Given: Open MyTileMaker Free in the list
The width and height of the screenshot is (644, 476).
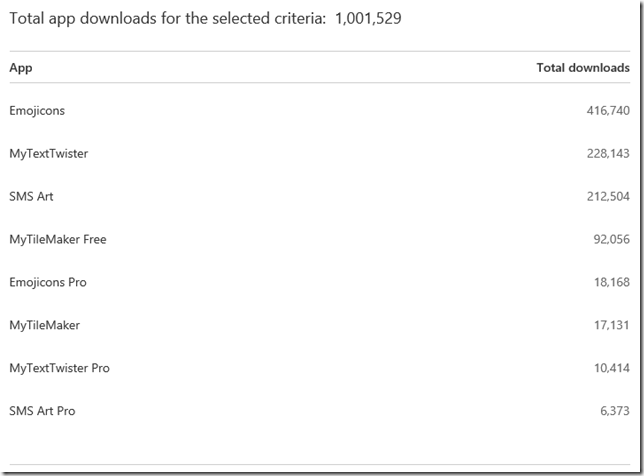Looking at the screenshot, I should click(x=57, y=240).
